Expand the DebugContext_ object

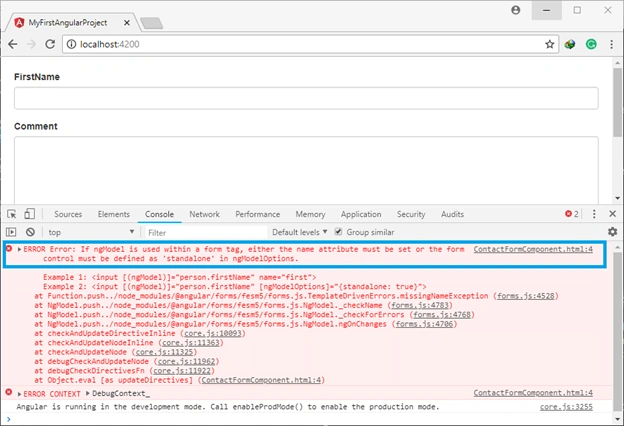[88, 393]
